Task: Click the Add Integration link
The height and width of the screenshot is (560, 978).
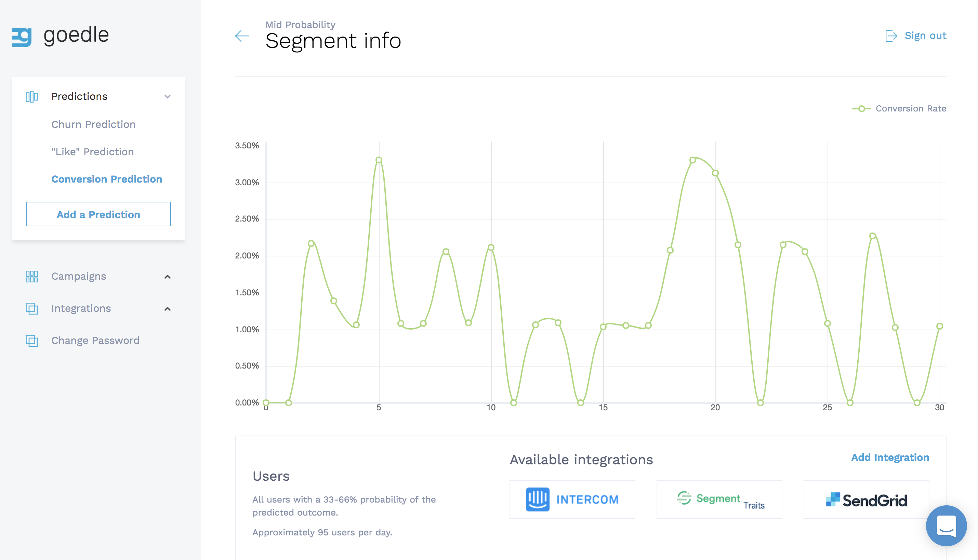Action: [x=890, y=457]
